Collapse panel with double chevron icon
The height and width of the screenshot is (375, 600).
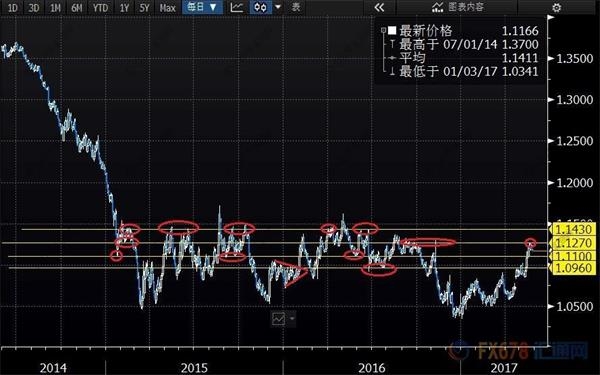click(x=379, y=7)
